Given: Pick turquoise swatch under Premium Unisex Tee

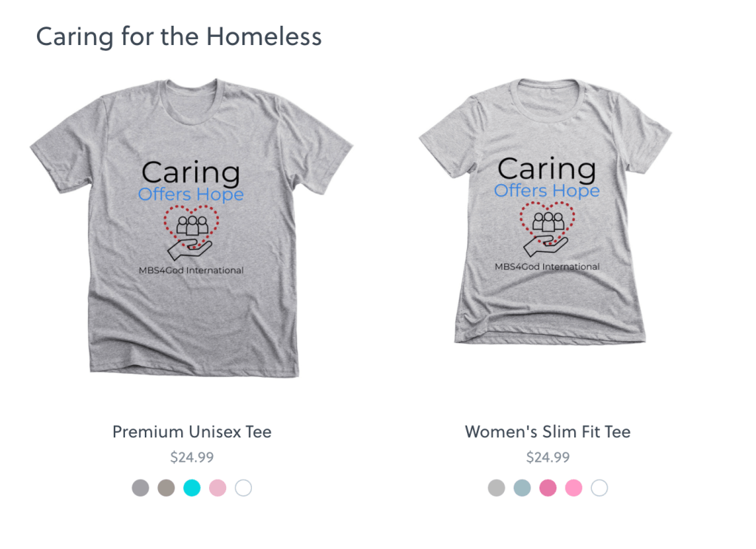Looking at the screenshot, I should click(192, 488).
